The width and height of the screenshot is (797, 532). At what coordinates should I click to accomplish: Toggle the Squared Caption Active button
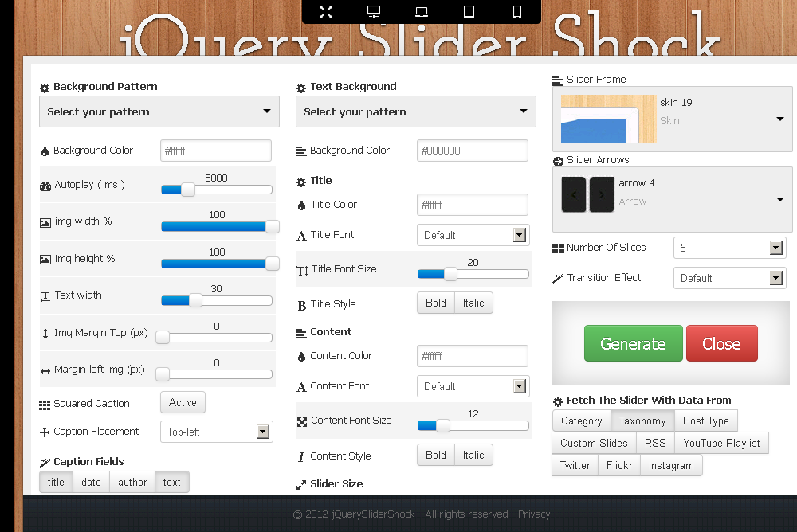tap(183, 402)
